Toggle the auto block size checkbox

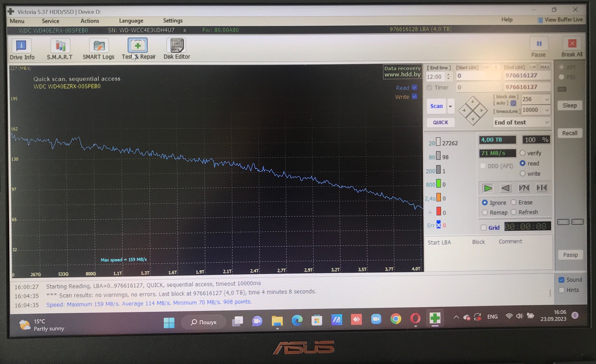tap(514, 103)
